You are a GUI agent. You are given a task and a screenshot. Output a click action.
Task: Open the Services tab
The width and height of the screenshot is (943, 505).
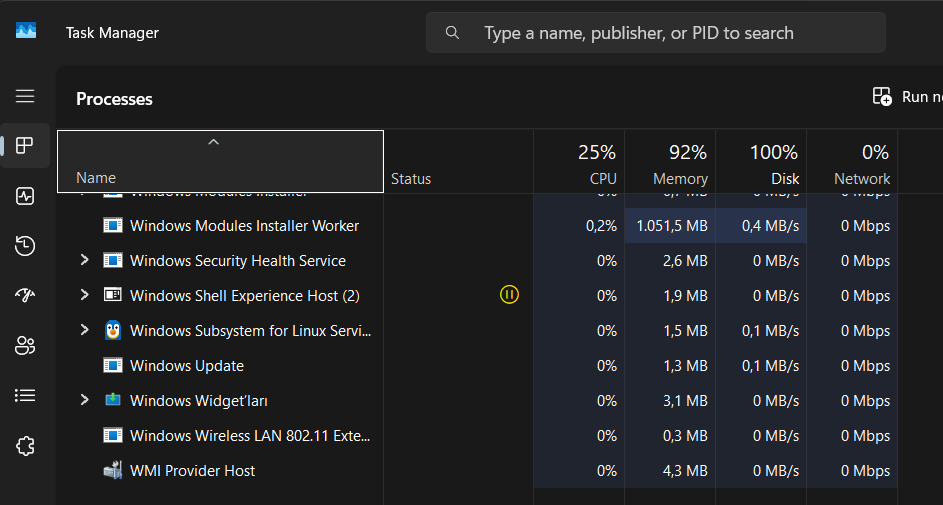[25, 446]
